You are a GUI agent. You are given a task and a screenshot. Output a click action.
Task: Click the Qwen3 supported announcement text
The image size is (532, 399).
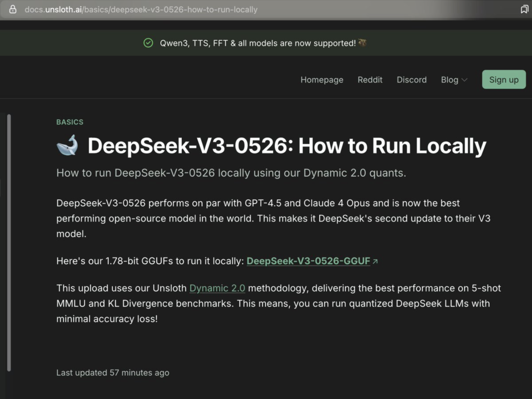(258, 43)
